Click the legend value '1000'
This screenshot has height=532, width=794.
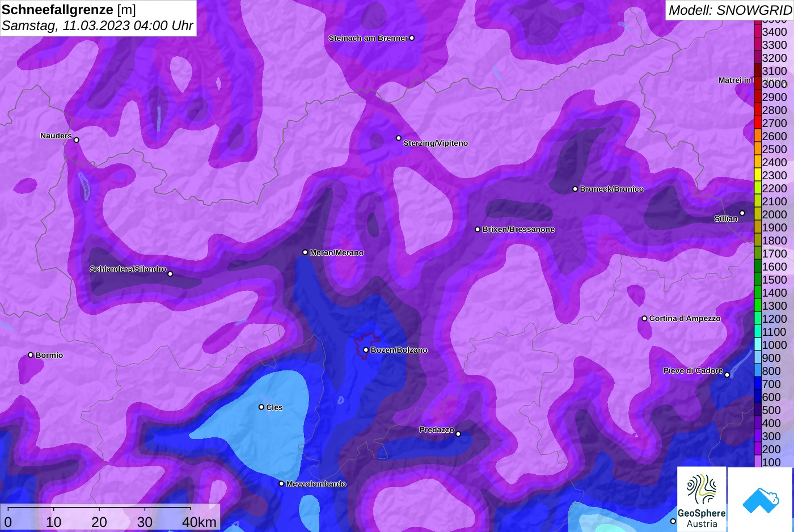tap(774, 345)
